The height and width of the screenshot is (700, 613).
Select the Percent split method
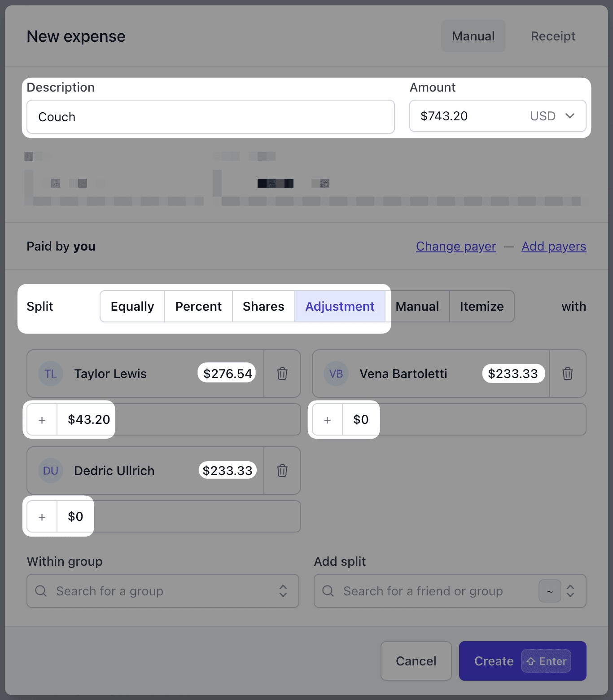tap(198, 306)
